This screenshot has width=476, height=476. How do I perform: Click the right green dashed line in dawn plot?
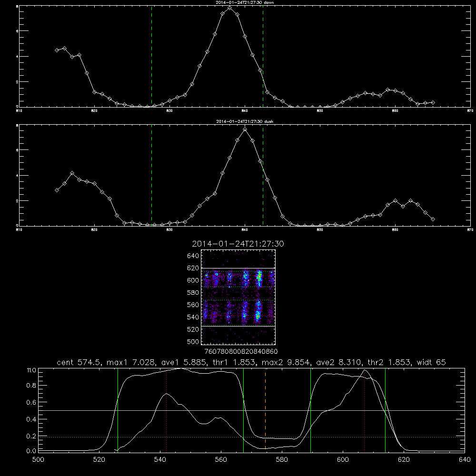263,57
